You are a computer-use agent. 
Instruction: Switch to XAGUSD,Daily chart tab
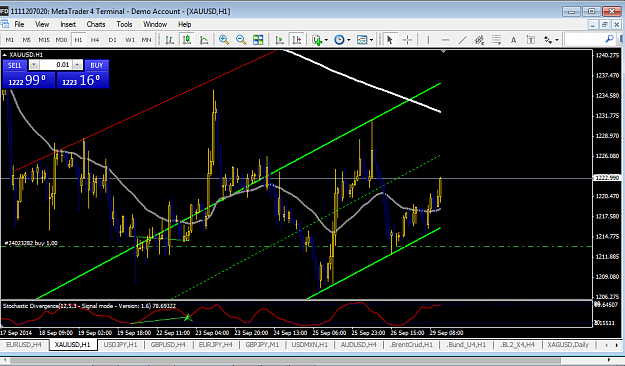pos(568,344)
